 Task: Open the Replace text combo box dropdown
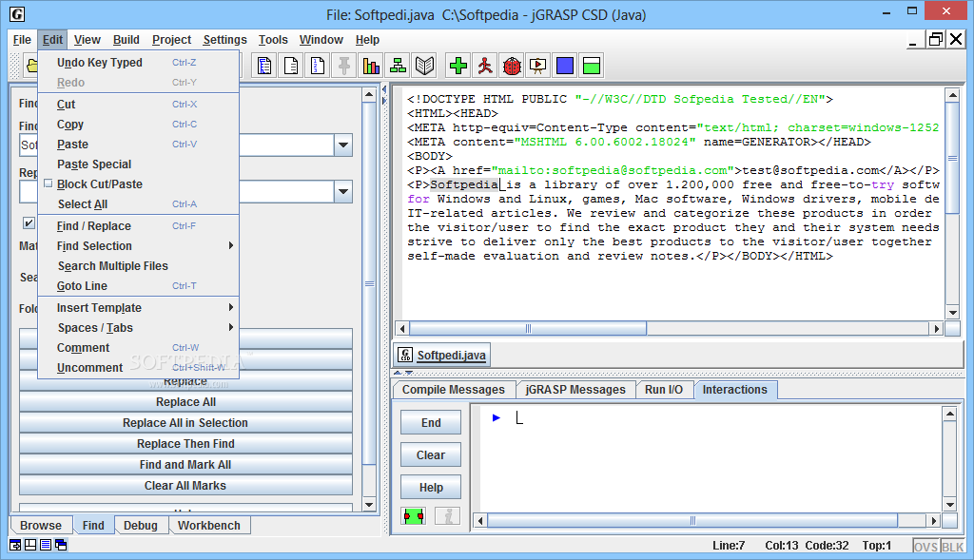point(342,192)
